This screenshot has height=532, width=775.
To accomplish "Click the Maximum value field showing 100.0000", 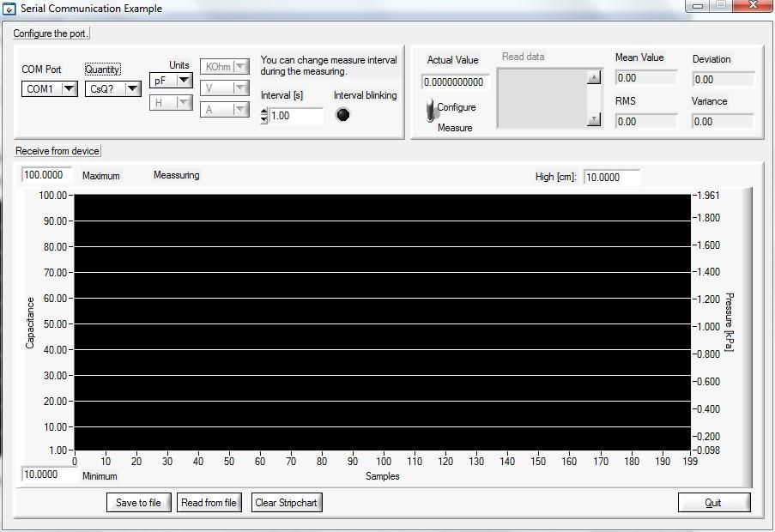I will [46, 175].
